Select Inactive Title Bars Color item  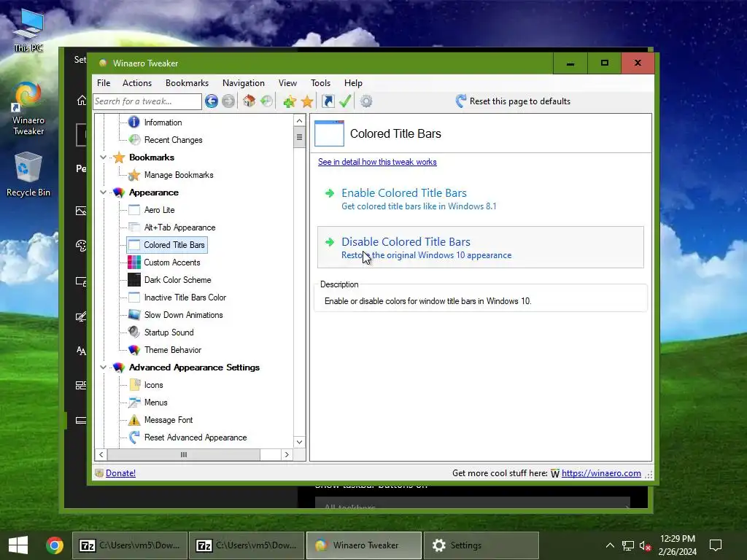click(x=185, y=297)
